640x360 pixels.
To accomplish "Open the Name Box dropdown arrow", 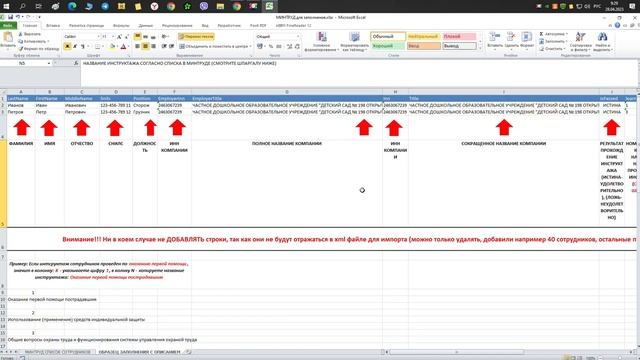I will coord(49,63).
